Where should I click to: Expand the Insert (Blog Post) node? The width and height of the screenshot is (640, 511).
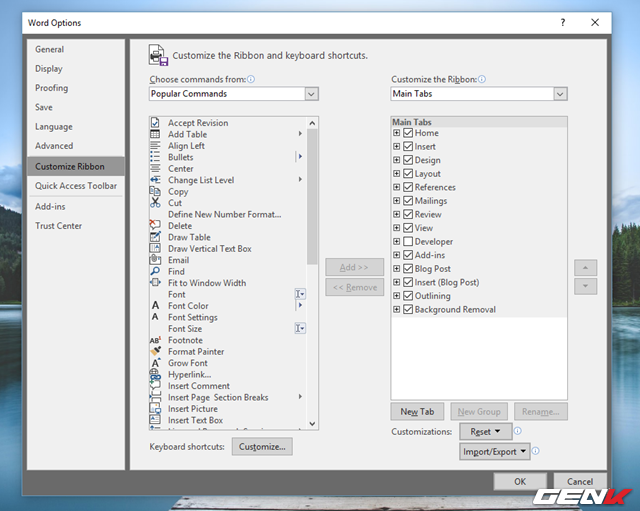(396, 282)
